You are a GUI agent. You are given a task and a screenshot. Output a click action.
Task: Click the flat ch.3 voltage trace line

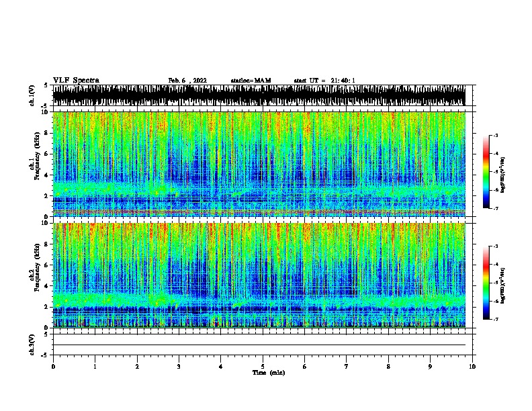[x=259, y=345]
